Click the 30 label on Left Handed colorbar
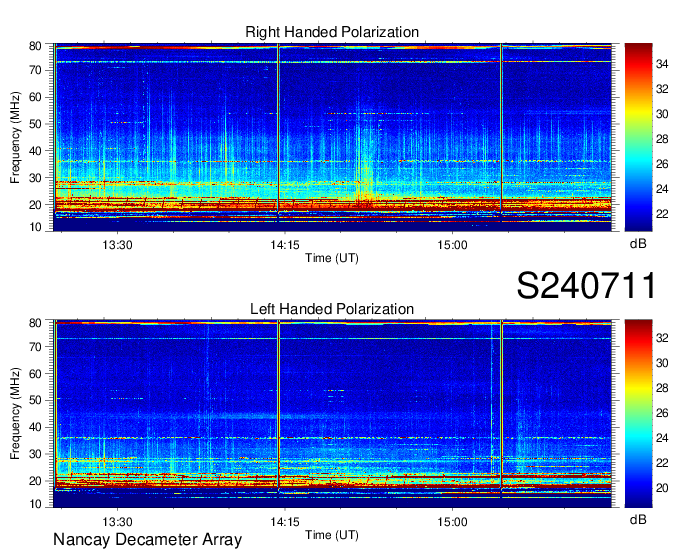This screenshot has height=552, width=680. (x=662, y=363)
